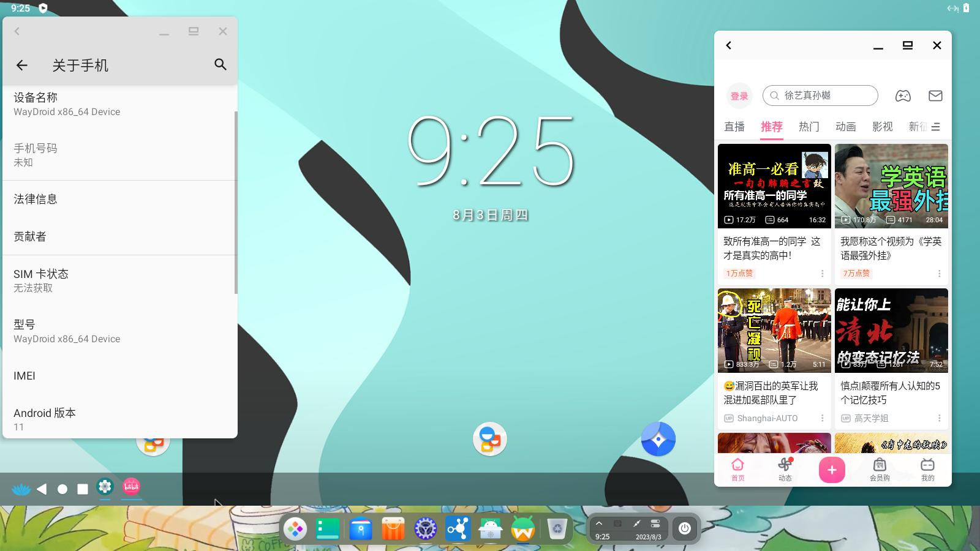
Task: Open video title 漏洞百出的英军让我混进加冕部队里了
Action: point(771,393)
